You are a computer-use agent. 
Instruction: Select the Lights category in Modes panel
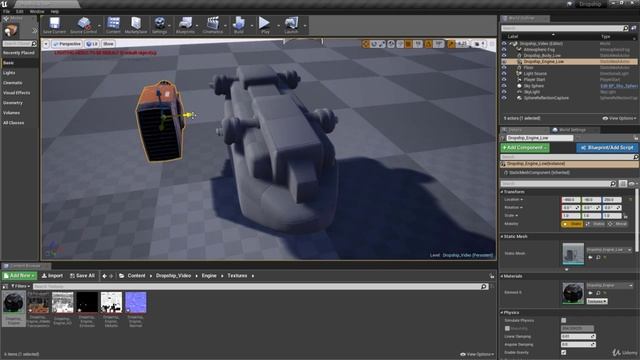(9, 73)
